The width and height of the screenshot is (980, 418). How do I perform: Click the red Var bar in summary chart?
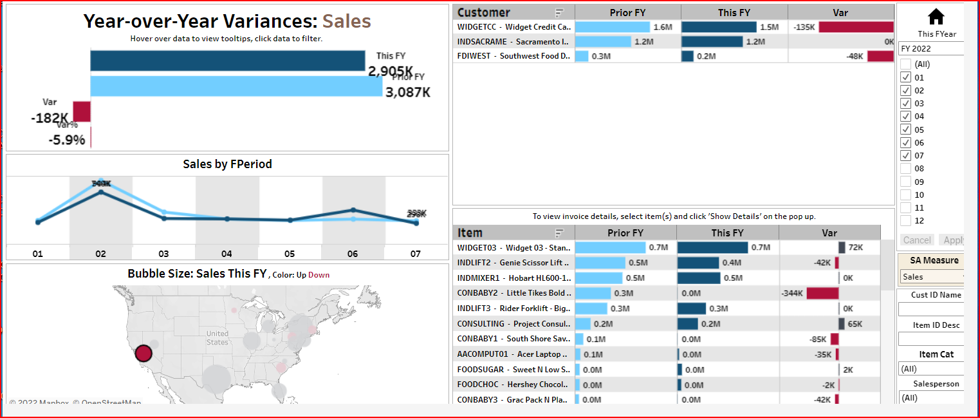(82, 111)
